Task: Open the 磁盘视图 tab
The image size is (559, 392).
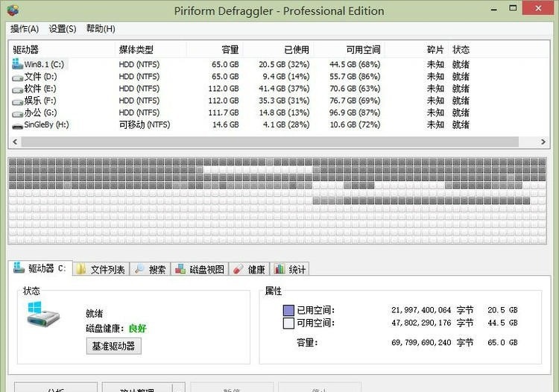Action: (200, 270)
